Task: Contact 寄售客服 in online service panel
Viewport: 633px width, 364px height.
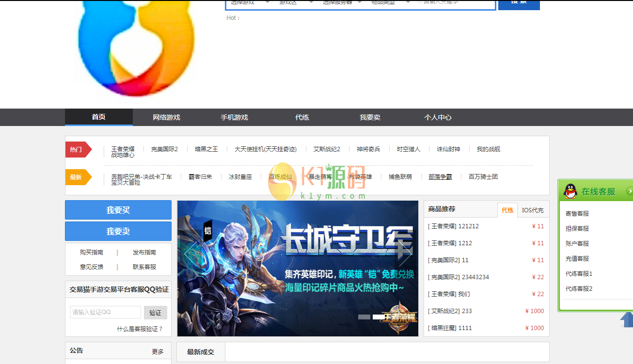Action: (x=577, y=214)
